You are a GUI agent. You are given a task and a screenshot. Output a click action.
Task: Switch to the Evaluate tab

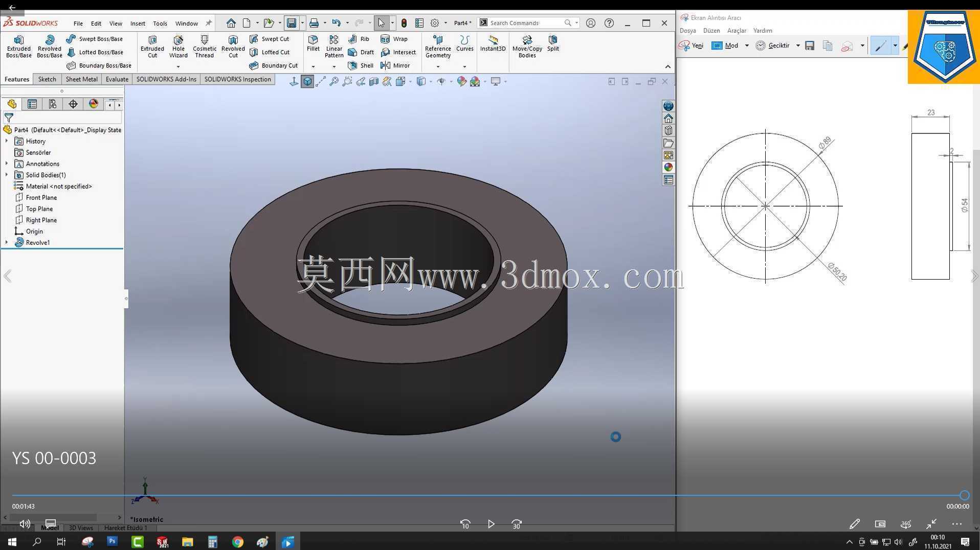pos(117,79)
